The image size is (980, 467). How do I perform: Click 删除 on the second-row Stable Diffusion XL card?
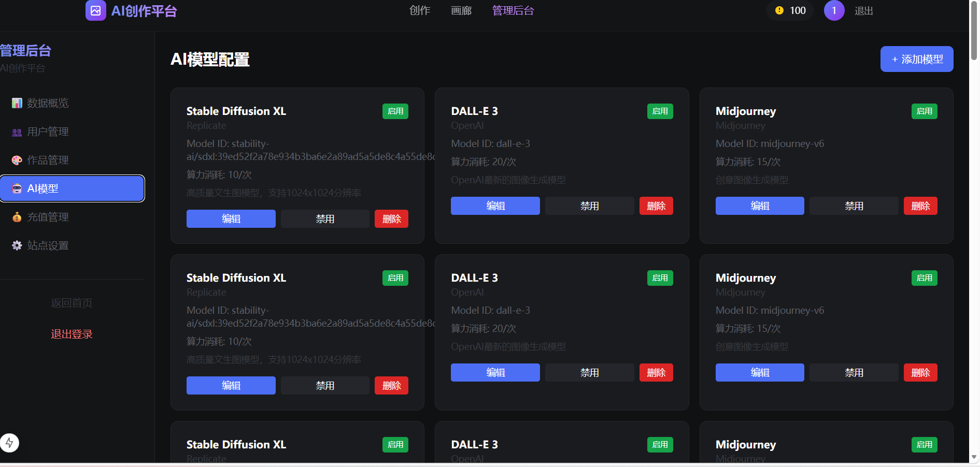click(x=391, y=385)
